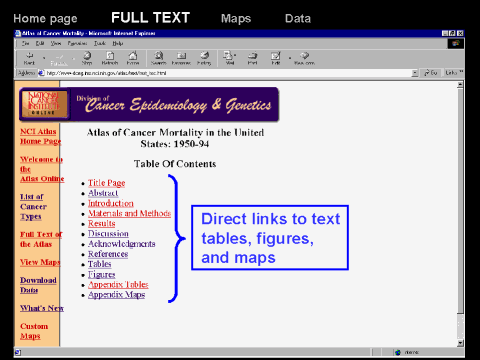This screenshot has width=480, height=360.
Task: Follow the Materials and Methods link
Action: 130,213
